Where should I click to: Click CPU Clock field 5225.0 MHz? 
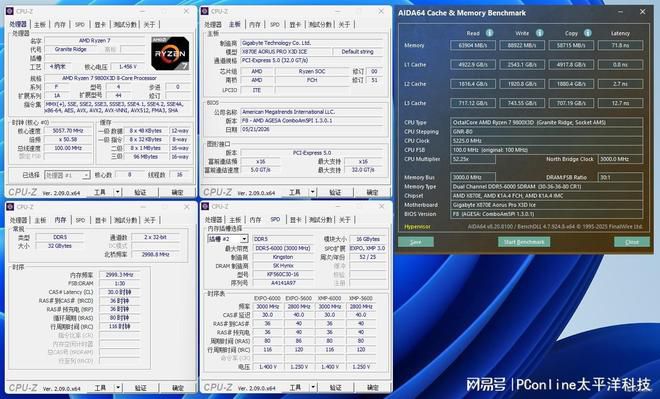tap(546, 141)
